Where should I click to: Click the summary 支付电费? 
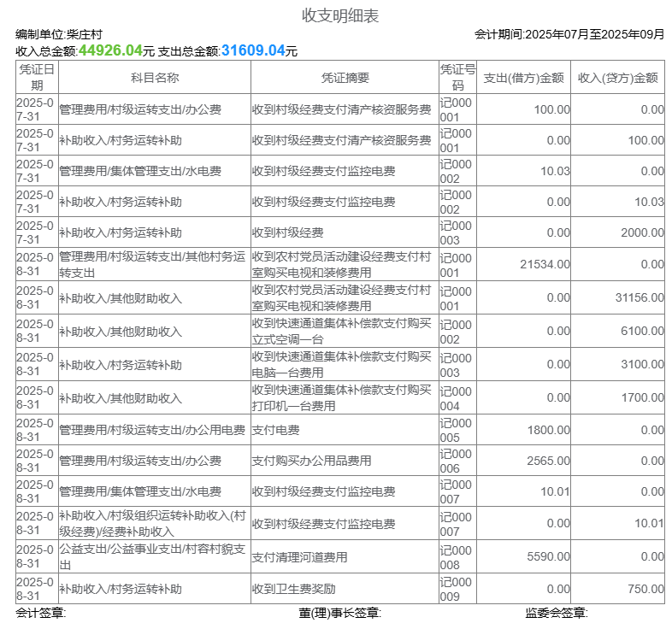[275, 430]
